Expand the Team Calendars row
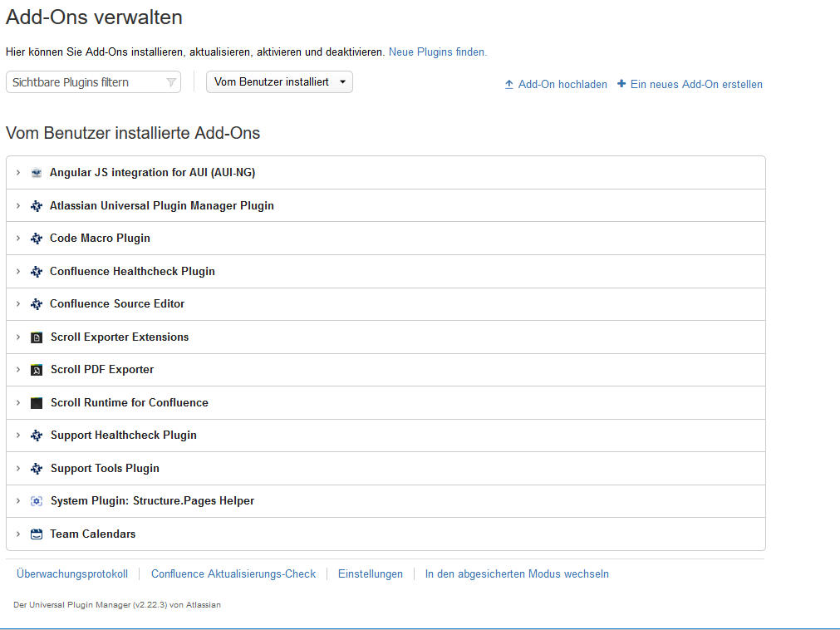This screenshot has width=840, height=630. tap(18, 534)
